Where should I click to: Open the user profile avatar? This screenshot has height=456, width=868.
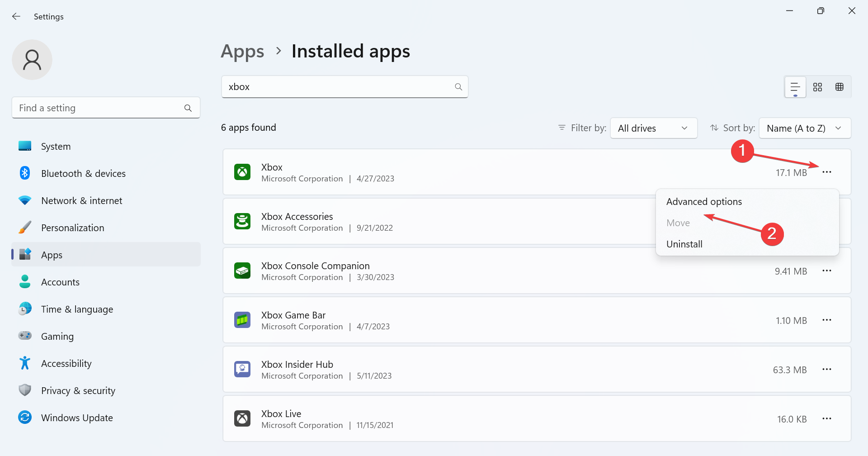pyautogui.click(x=32, y=60)
